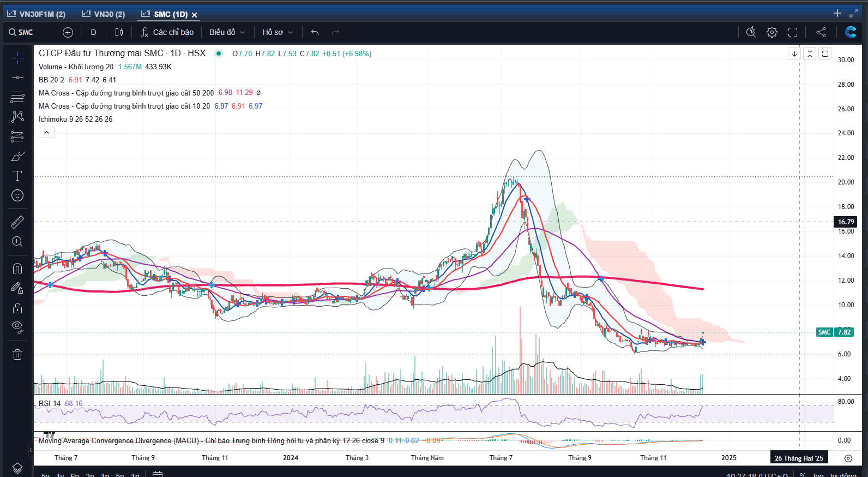868x477 pixels.
Task: Add a new chart tab
Action: point(837,13)
